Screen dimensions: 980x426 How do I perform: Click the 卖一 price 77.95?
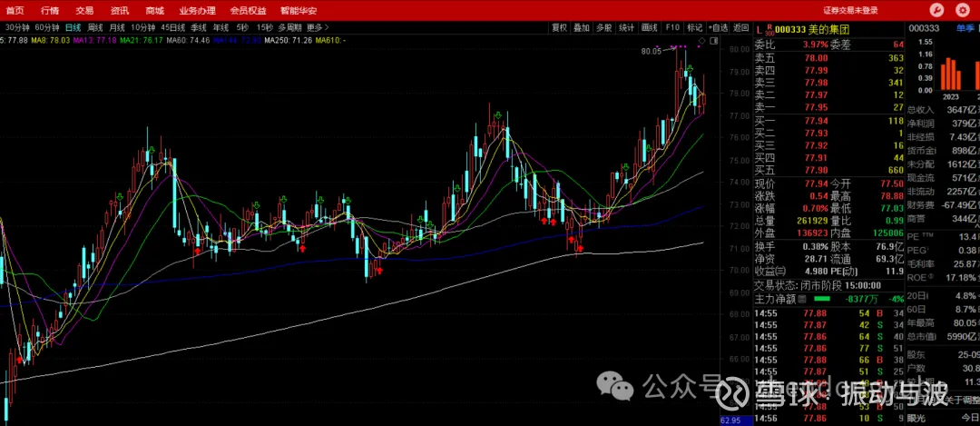coord(817,106)
